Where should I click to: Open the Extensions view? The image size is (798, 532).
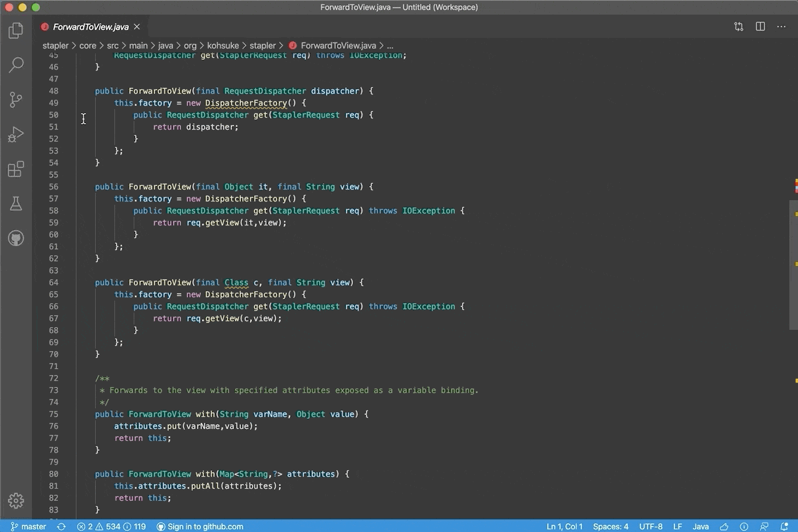(16, 169)
